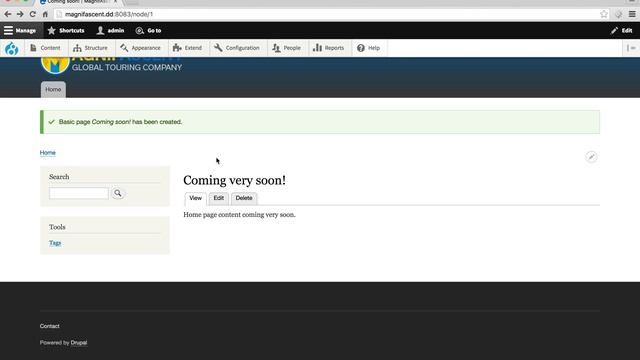Click the Tools block heading
Viewport: 640px width, 360px height.
coord(57,227)
